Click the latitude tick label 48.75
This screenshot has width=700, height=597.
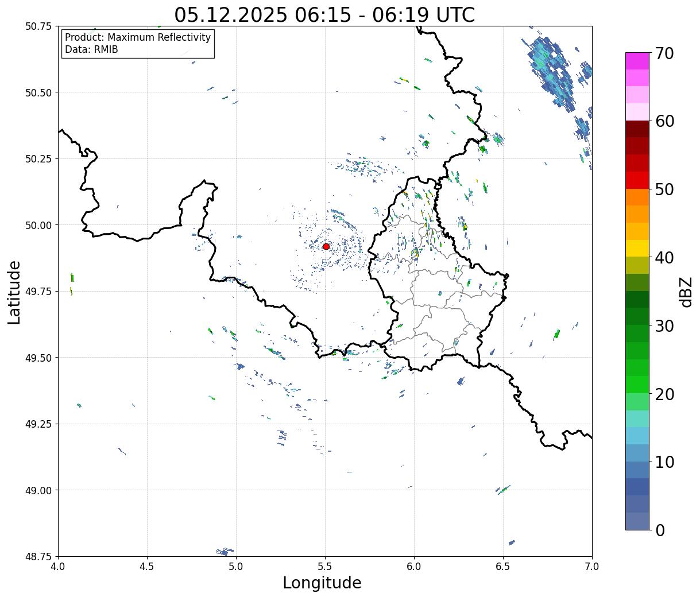(38, 556)
